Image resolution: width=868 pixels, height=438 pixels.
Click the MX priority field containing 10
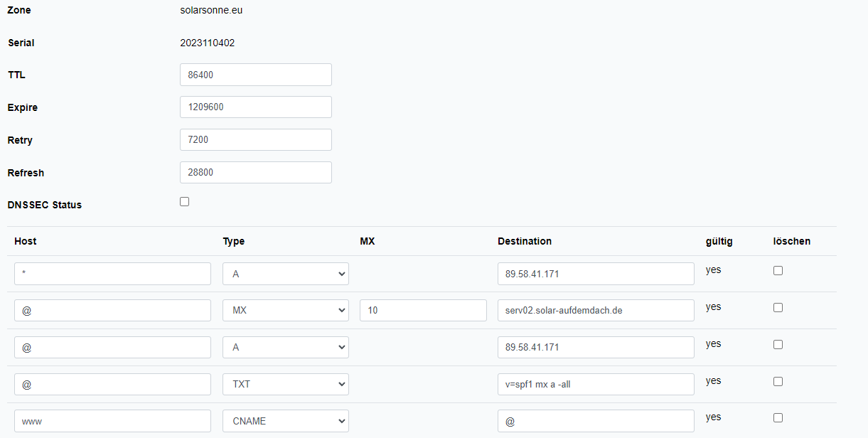pos(422,311)
